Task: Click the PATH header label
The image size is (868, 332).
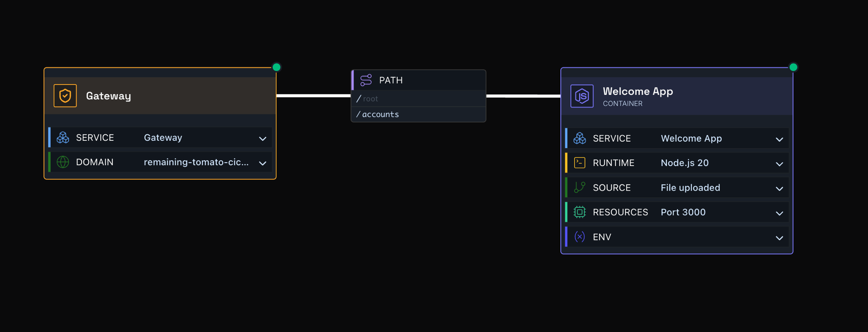Action: pos(391,80)
